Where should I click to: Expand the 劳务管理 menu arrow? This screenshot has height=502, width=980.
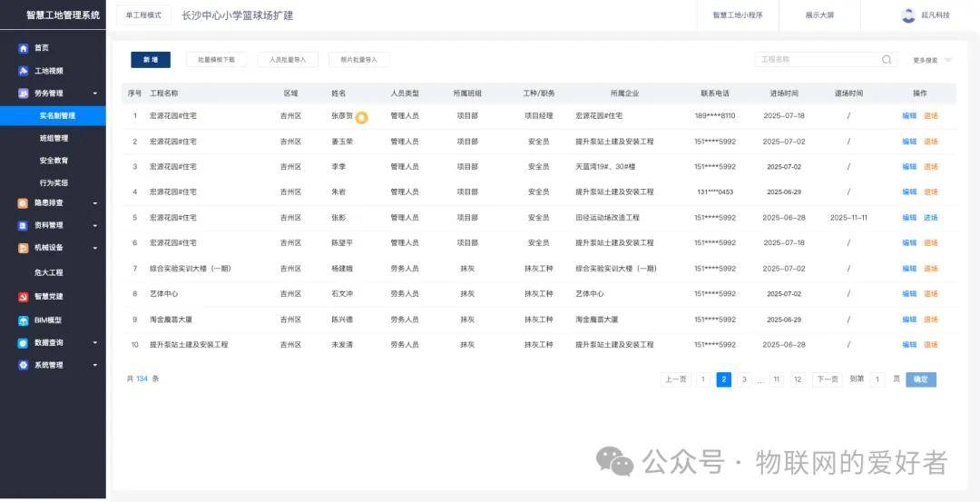click(95, 94)
